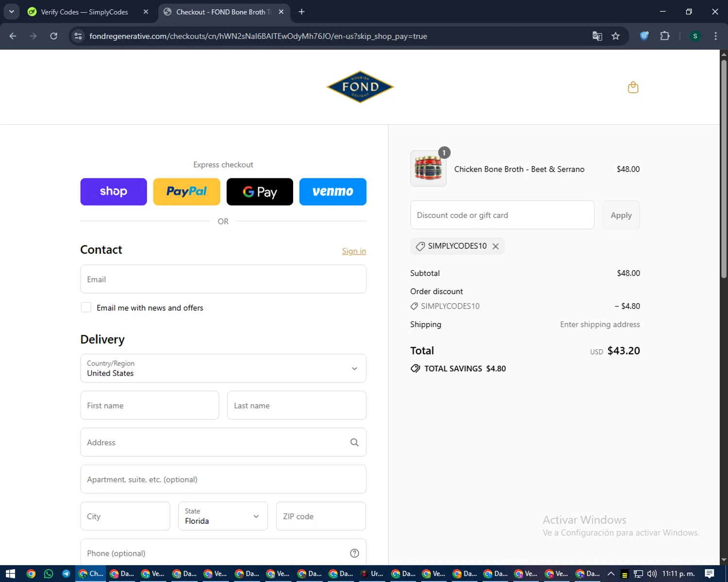Choose Venmo express checkout

pyautogui.click(x=333, y=192)
